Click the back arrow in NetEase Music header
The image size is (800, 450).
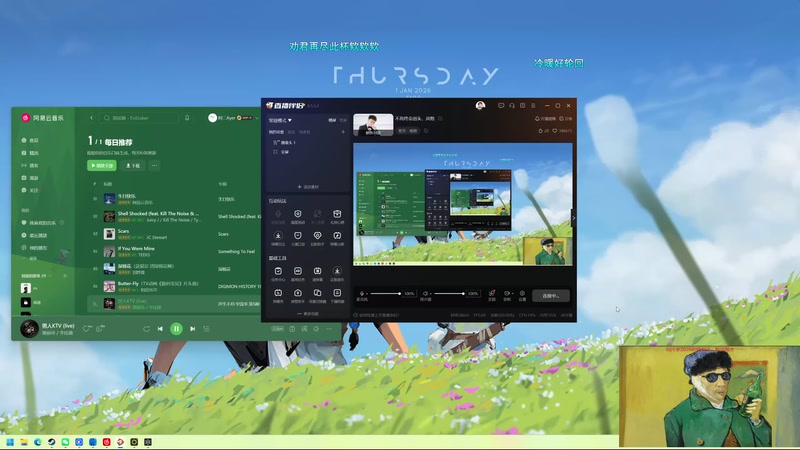coord(91,118)
